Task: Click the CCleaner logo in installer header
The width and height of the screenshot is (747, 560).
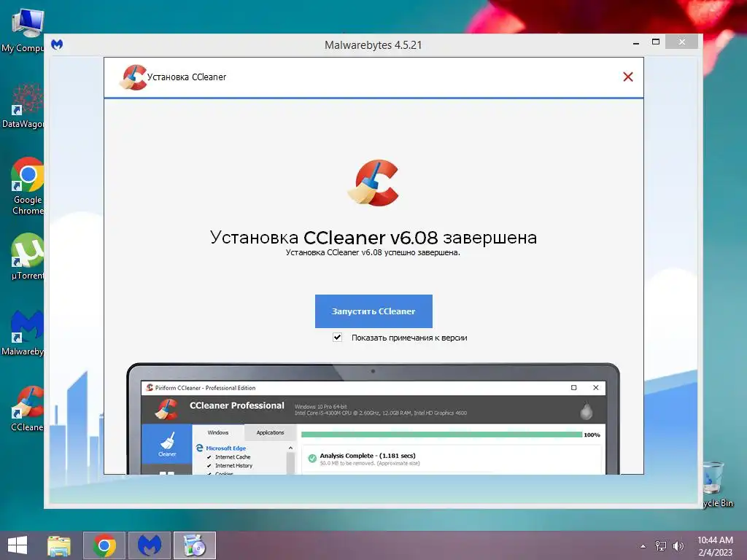Action: point(133,77)
